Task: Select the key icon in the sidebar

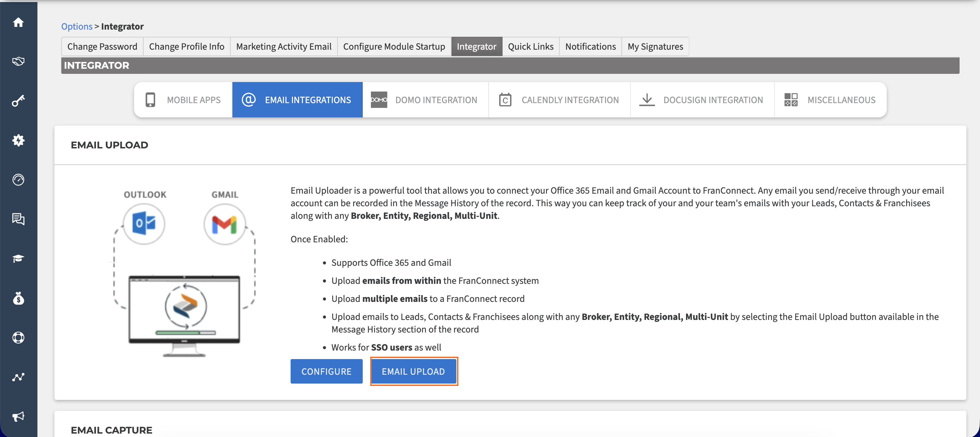Action: [x=18, y=101]
